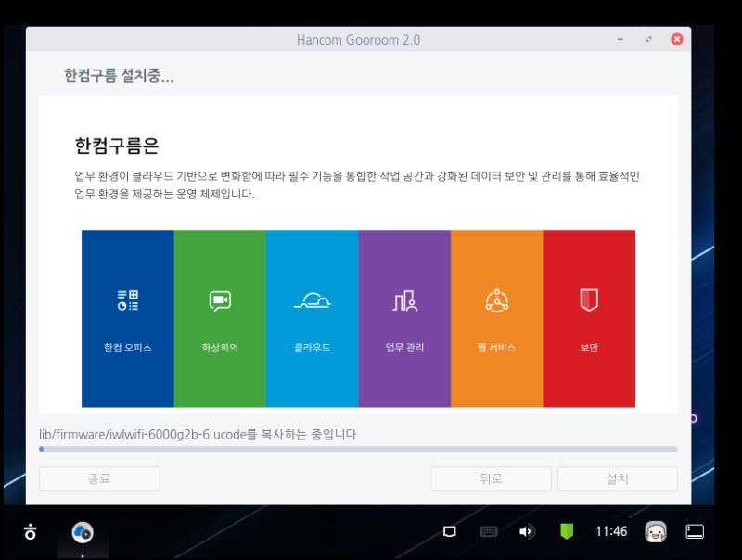
Task: Click the Hancom Gooroom 2.0 title bar
Action: tap(360, 39)
